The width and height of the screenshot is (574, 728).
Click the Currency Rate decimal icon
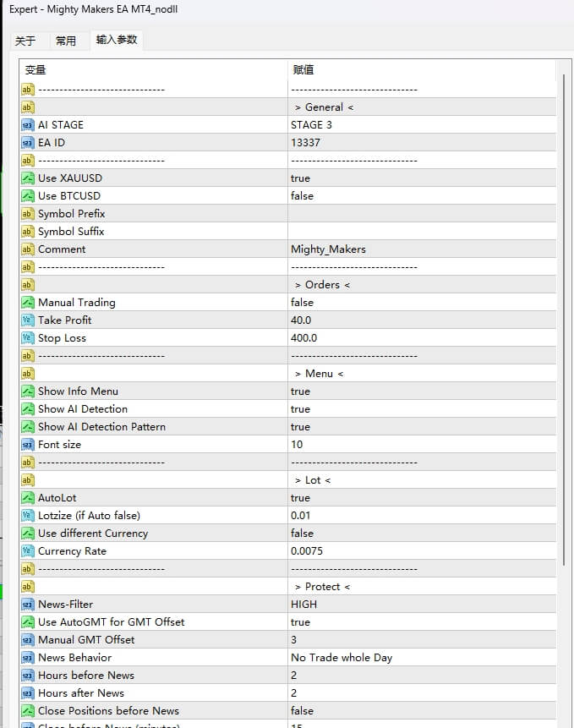coord(28,551)
